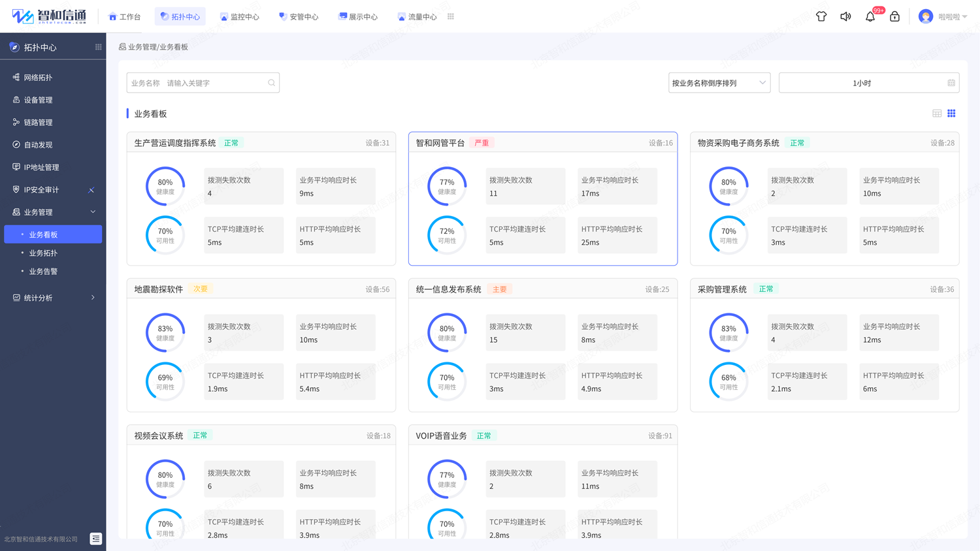Open the 啦啦啦 user dropdown
This screenshot has height=551, width=980.
click(x=953, y=17)
